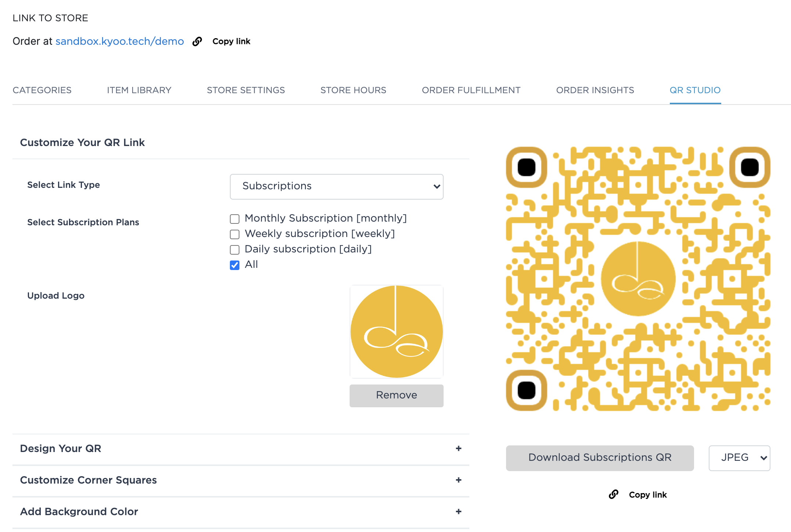Open the JPEG format dropdown
Image resolution: width=791 pixels, height=532 pixels.
tap(739, 458)
